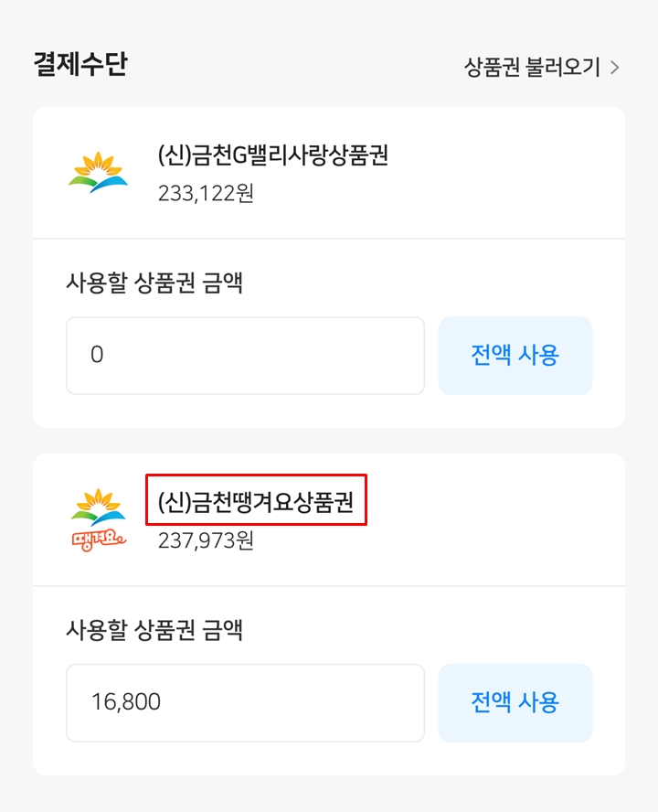Click the yellow sun atop 땡겨요 logo
Screen dimensions: 658x812
pos(99,501)
